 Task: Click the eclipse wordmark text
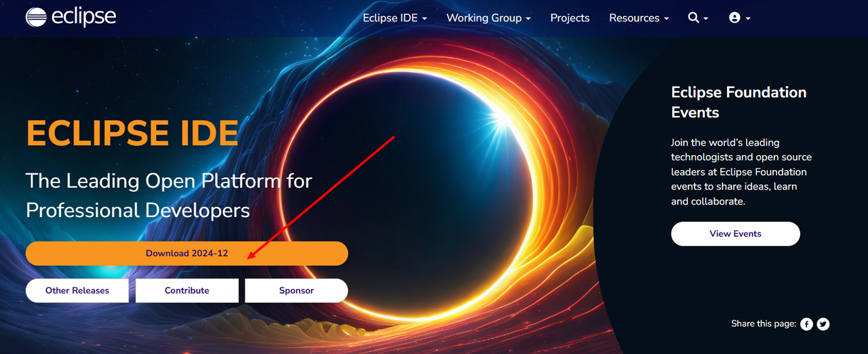point(83,17)
